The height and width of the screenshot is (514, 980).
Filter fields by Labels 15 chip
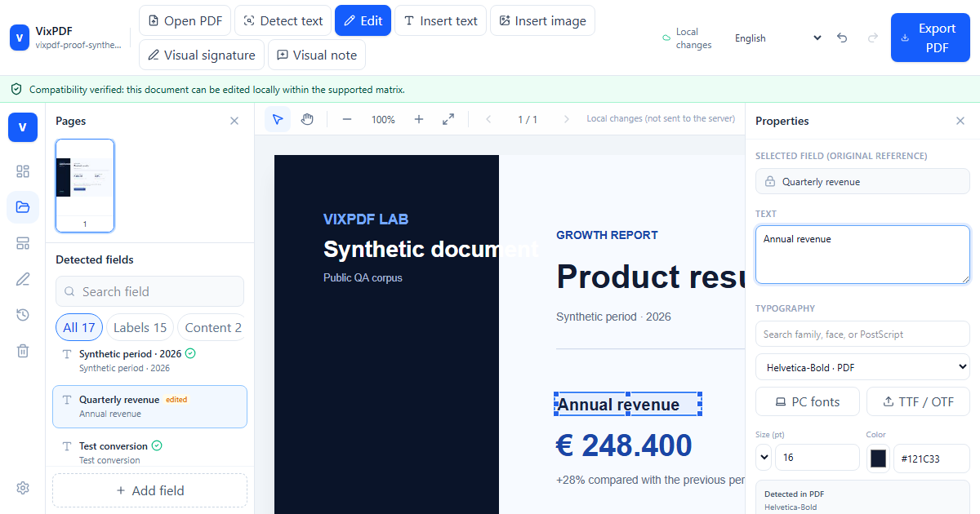[x=140, y=327]
